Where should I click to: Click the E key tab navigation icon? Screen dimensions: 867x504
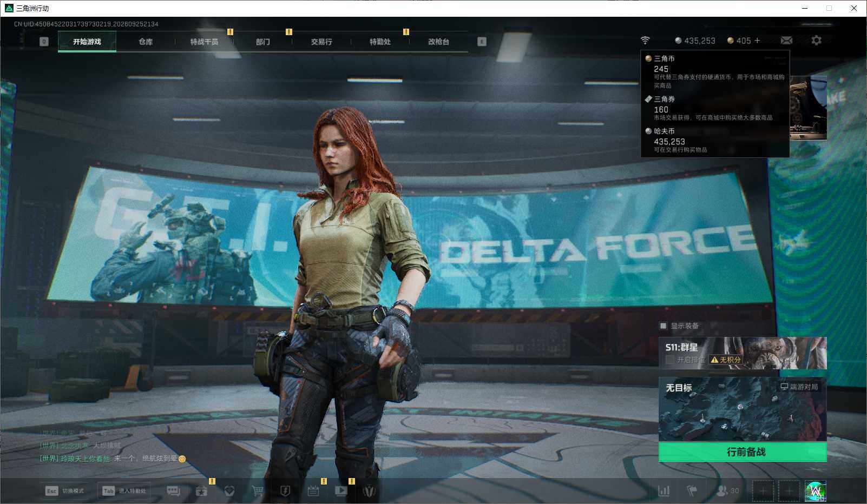(482, 42)
